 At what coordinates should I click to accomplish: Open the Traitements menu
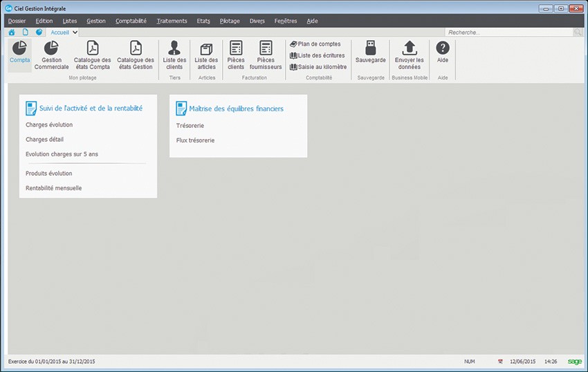pyautogui.click(x=172, y=21)
